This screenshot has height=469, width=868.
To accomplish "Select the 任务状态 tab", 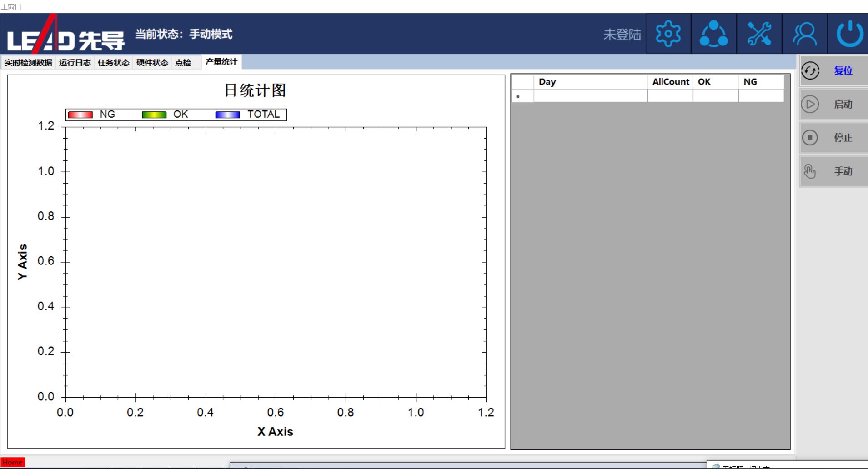I will (114, 63).
